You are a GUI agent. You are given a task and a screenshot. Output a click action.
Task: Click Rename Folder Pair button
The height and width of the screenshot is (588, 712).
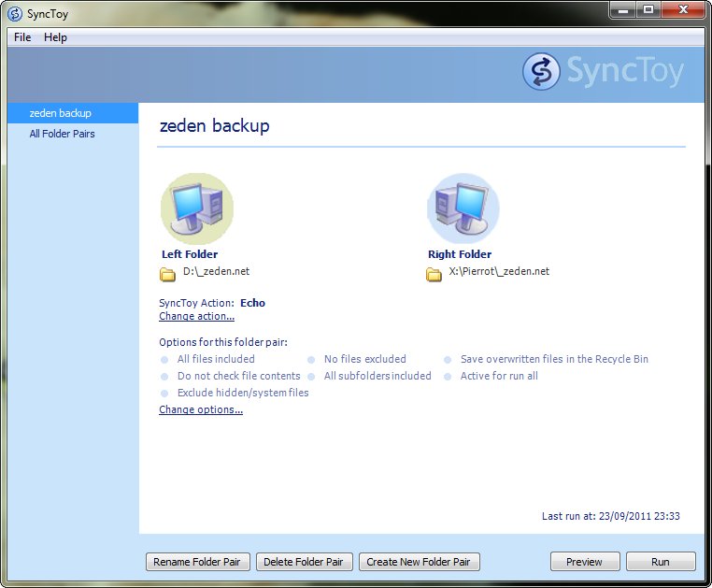pos(197,562)
